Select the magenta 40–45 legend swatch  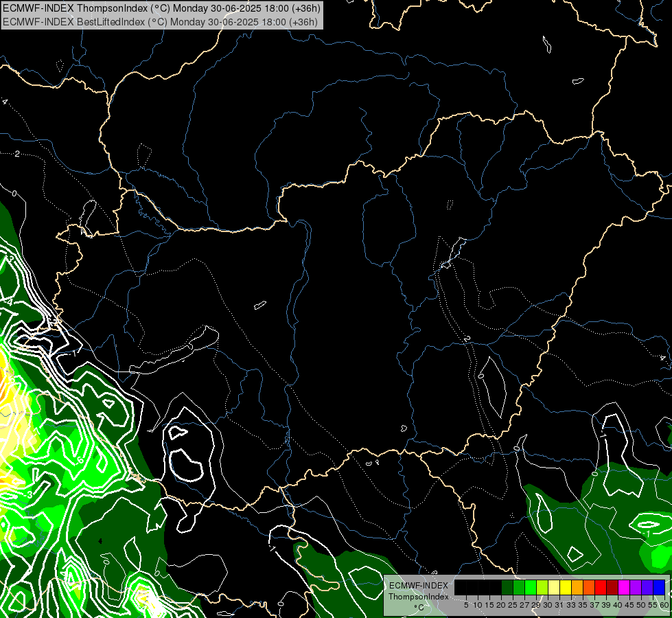coord(624,587)
